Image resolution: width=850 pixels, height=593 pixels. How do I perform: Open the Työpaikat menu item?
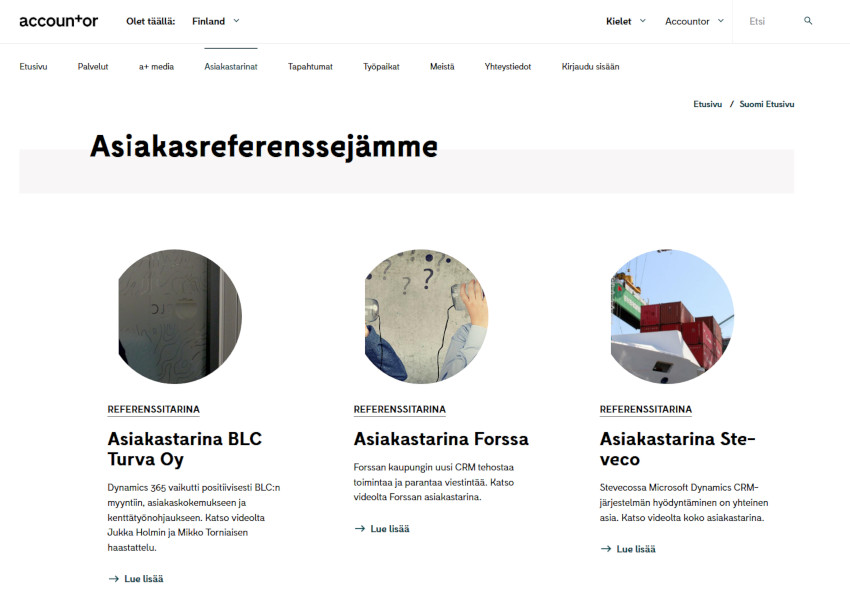(x=381, y=67)
